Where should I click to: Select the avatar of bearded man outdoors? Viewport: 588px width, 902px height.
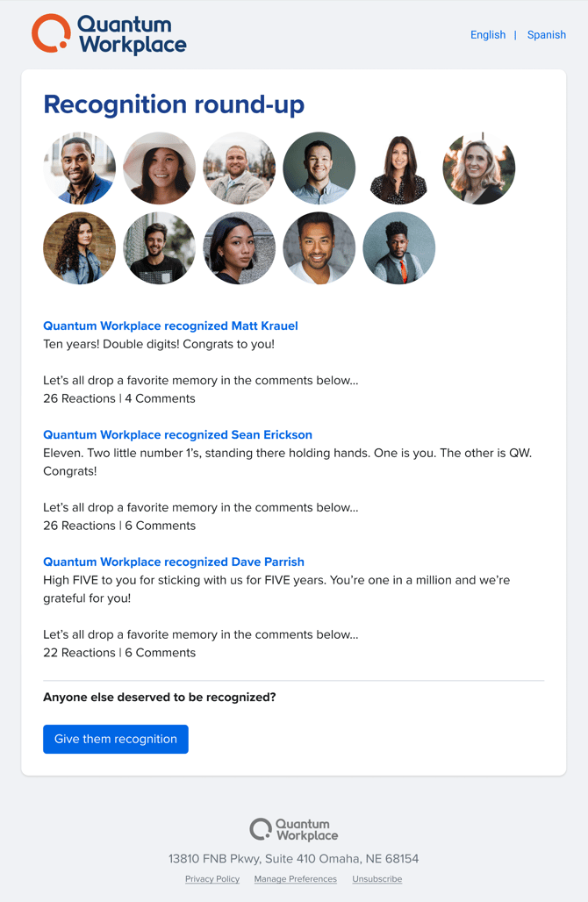pos(240,168)
